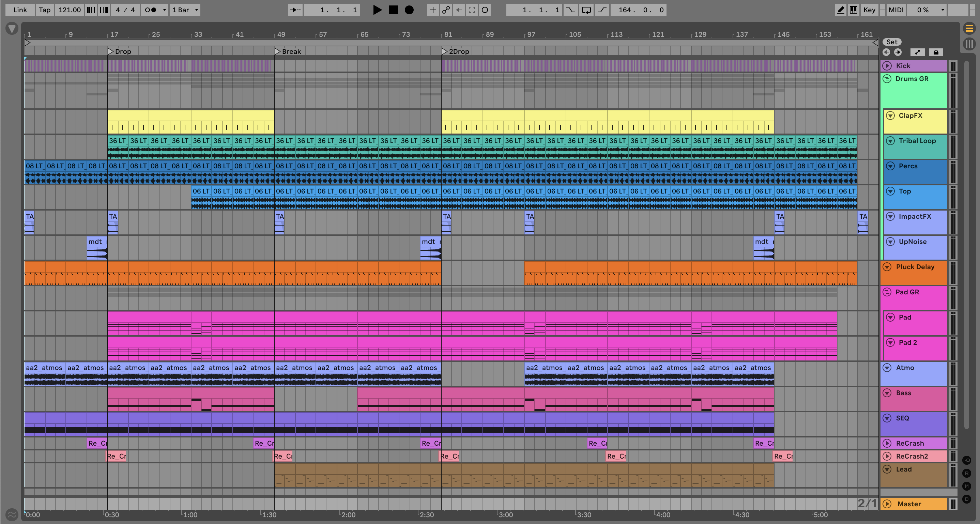Click the Follow playback arrow icon

click(x=295, y=10)
